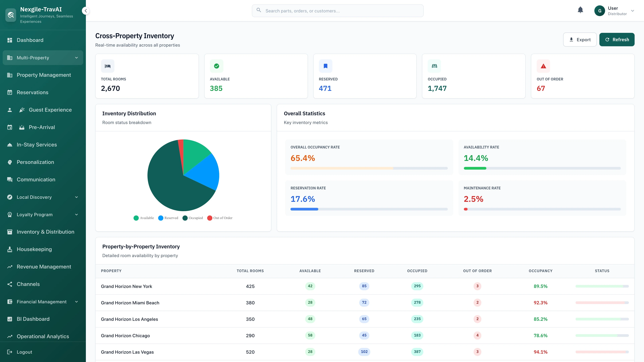Toggle Out of Order legend entry
The height and width of the screenshot is (362, 644).
pos(220,218)
